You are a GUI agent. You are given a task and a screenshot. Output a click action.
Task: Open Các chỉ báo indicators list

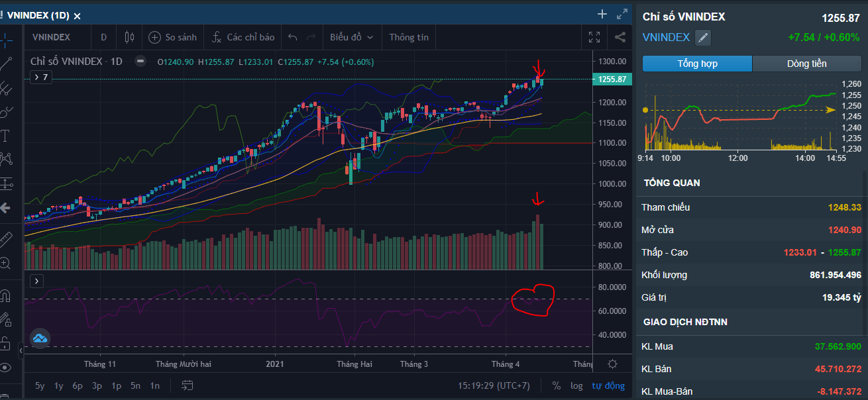[x=243, y=37]
